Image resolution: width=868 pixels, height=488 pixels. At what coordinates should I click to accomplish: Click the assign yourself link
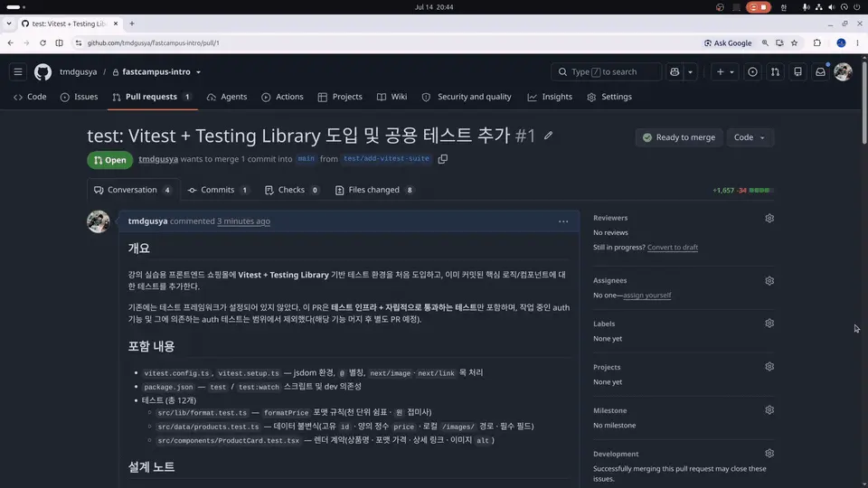(x=647, y=296)
